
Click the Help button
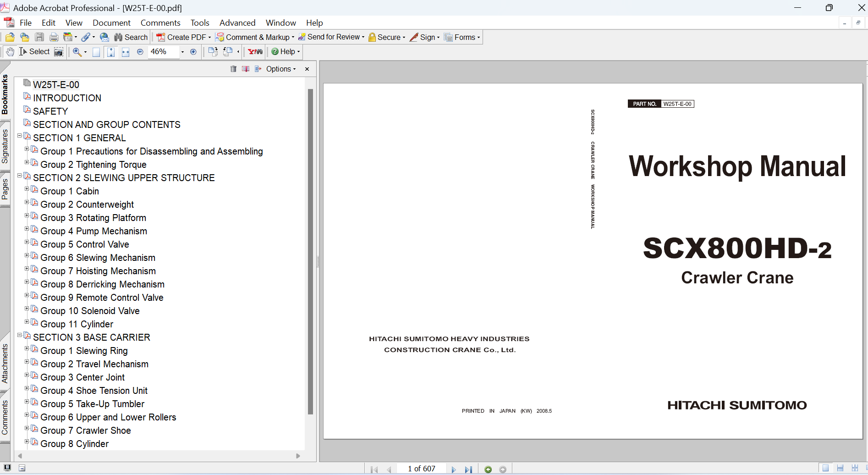coord(286,52)
